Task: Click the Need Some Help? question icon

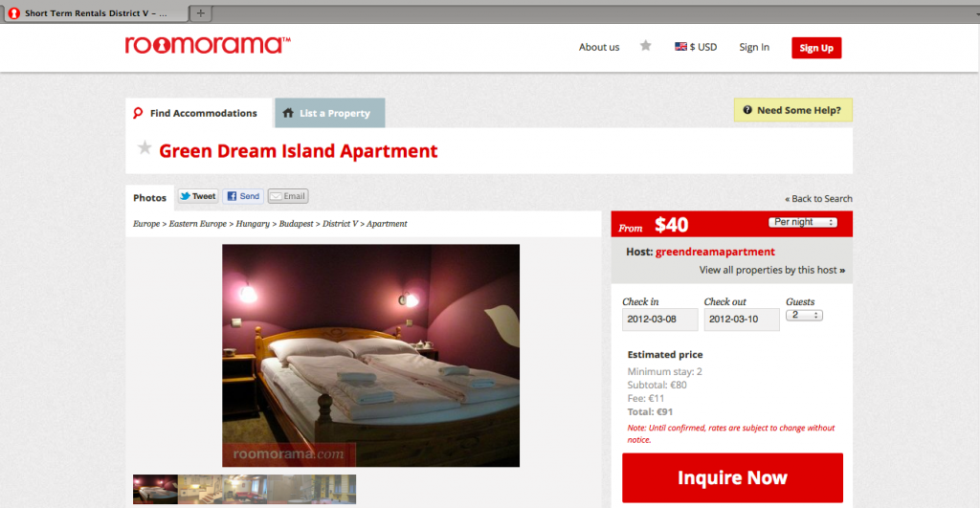Action: click(x=746, y=110)
